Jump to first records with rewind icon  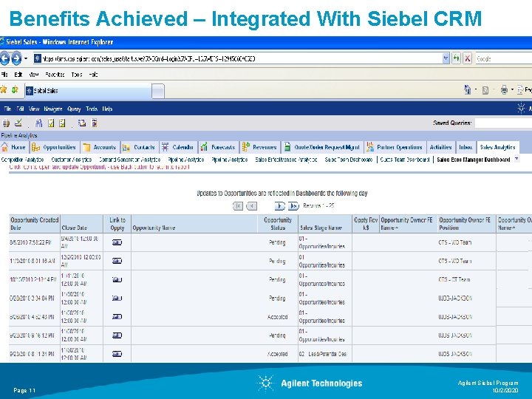point(238,206)
